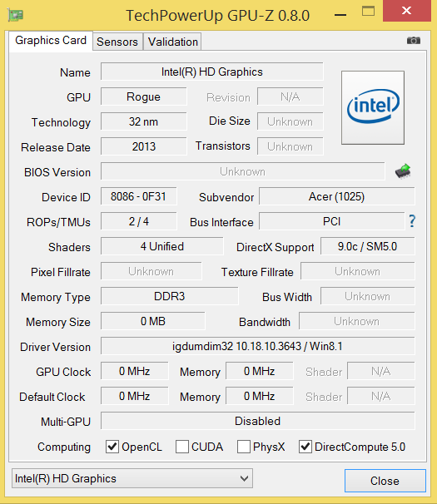
Task: Click the Texture Fillrate Unknown field
Action: [x=358, y=271]
